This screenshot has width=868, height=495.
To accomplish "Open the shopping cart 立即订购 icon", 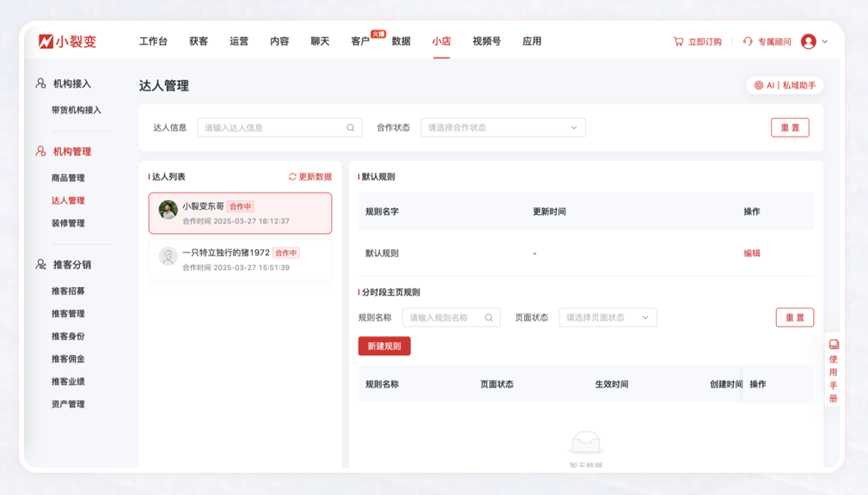I will [678, 40].
